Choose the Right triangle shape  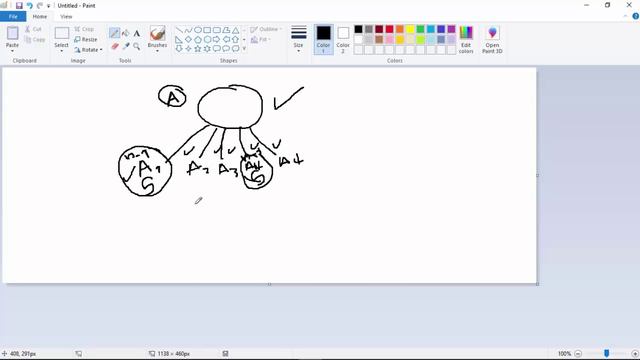179,40
